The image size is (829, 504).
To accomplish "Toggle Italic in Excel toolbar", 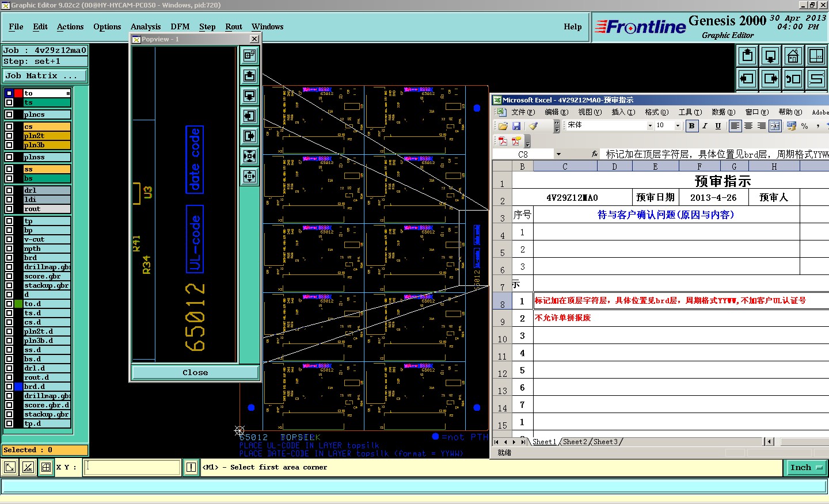I will pos(705,125).
